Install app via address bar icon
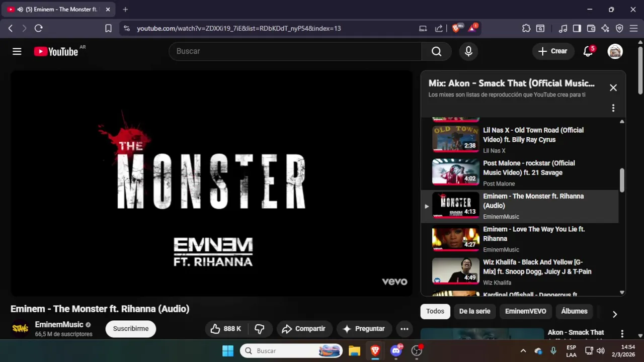 pyautogui.click(x=423, y=28)
